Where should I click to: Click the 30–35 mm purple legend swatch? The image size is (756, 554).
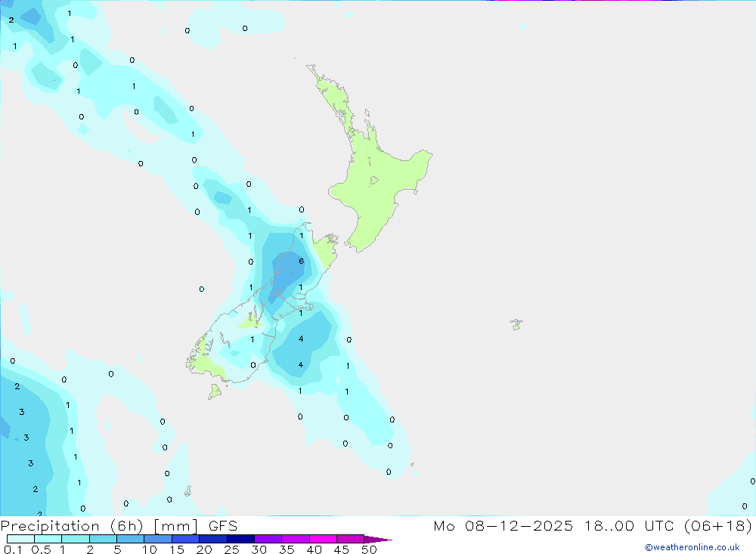(268, 539)
